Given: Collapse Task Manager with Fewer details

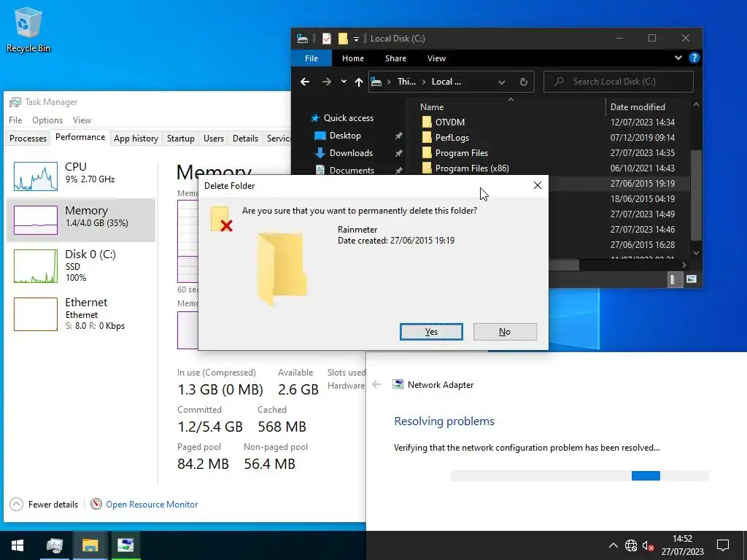Looking at the screenshot, I should point(44,505).
